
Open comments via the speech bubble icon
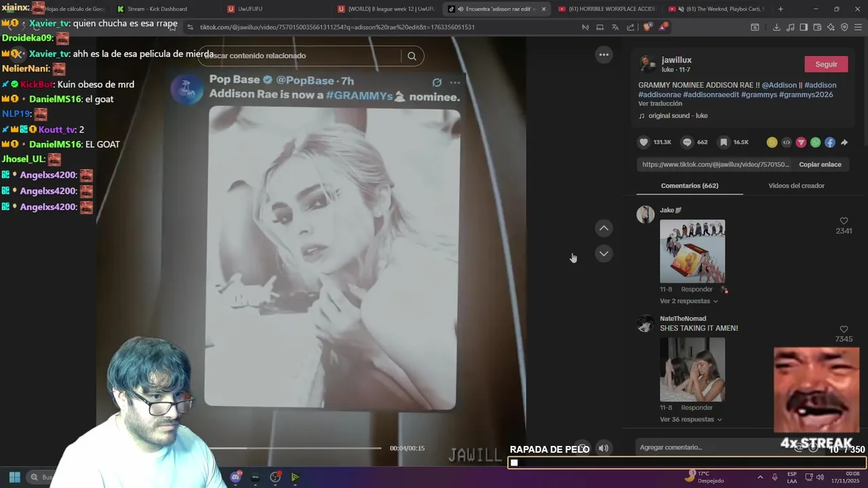click(x=687, y=142)
